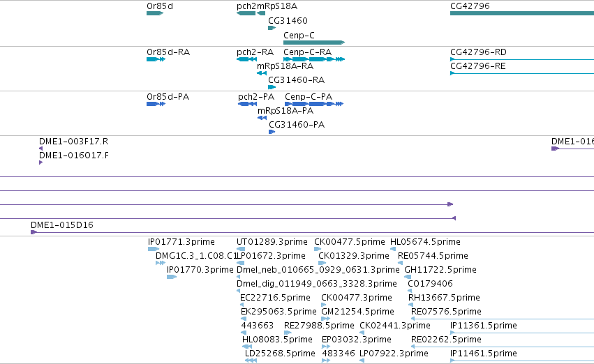
Task: Select the HL05674.5prime EST label
Action: (425, 242)
